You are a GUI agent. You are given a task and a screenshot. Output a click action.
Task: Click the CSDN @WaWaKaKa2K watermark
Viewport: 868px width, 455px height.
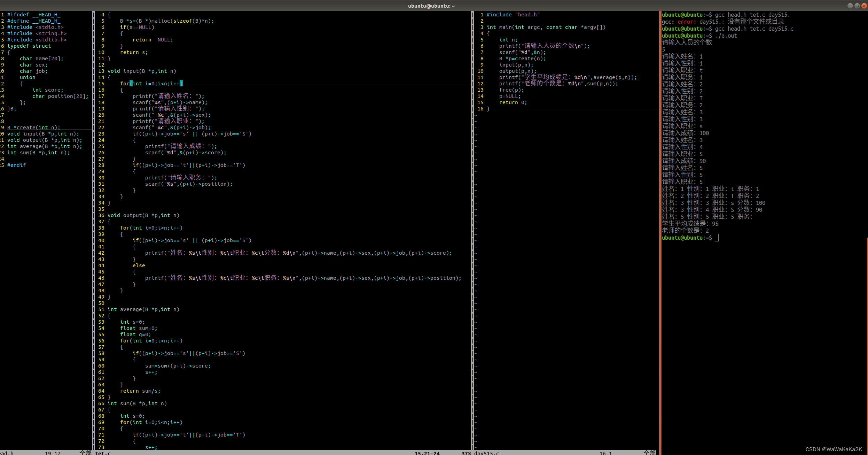[834, 449]
